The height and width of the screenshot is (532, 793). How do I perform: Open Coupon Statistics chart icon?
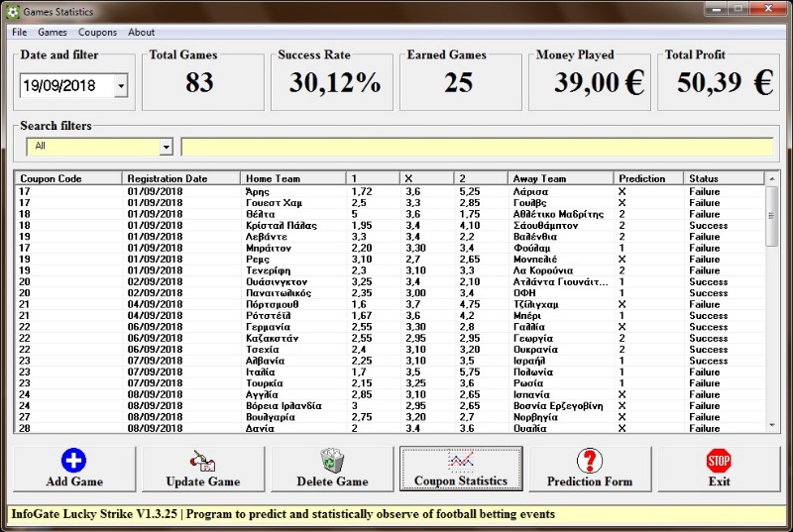pos(461,461)
